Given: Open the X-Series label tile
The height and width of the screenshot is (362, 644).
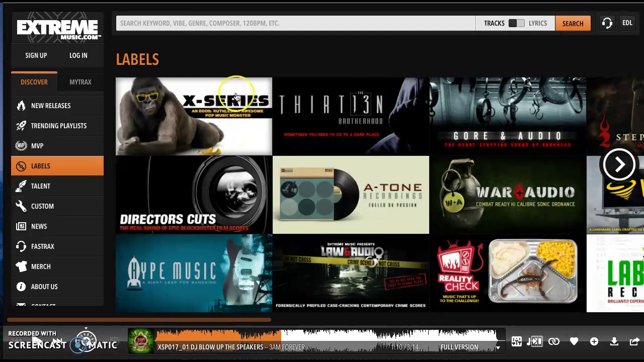Looking at the screenshot, I should click(194, 116).
